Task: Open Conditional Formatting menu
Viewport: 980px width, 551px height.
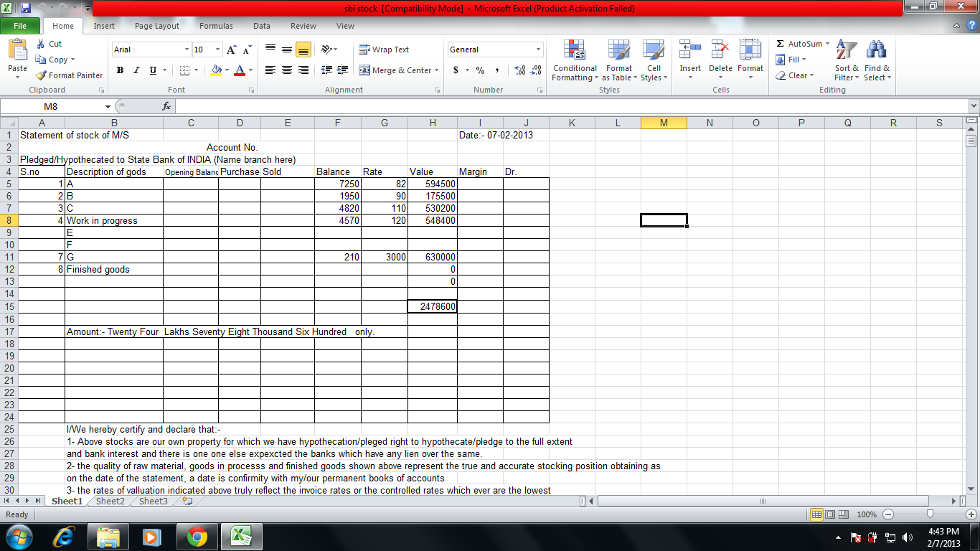Action: click(575, 61)
